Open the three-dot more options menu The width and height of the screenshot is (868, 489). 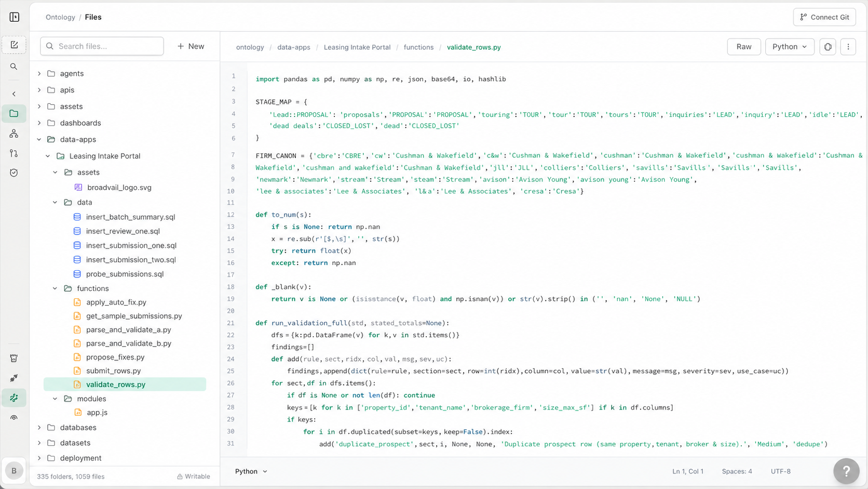848,47
